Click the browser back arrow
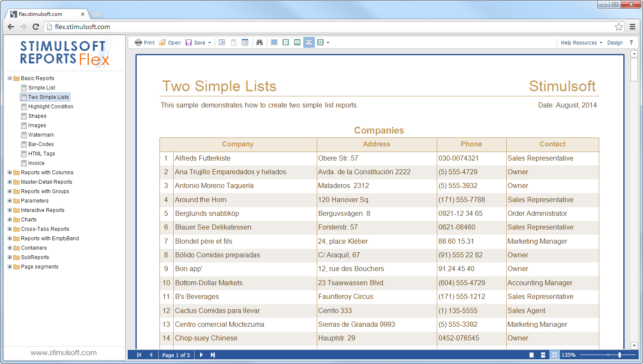 [x=11, y=27]
